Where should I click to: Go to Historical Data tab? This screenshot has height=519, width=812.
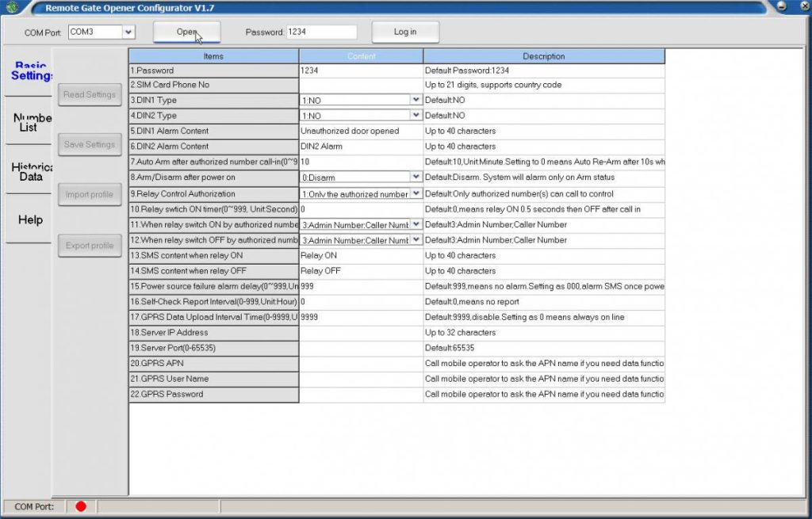pos(30,172)
